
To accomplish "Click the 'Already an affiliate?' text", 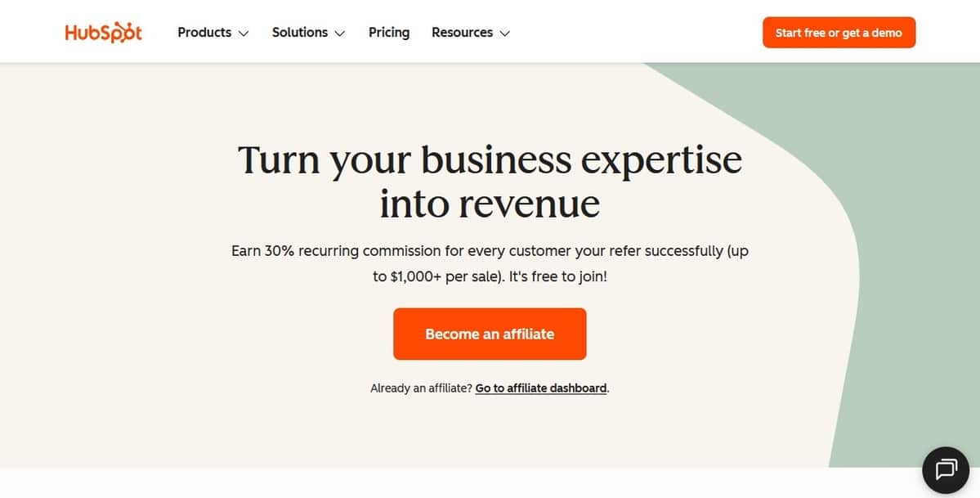I will (x=421, y=388).
